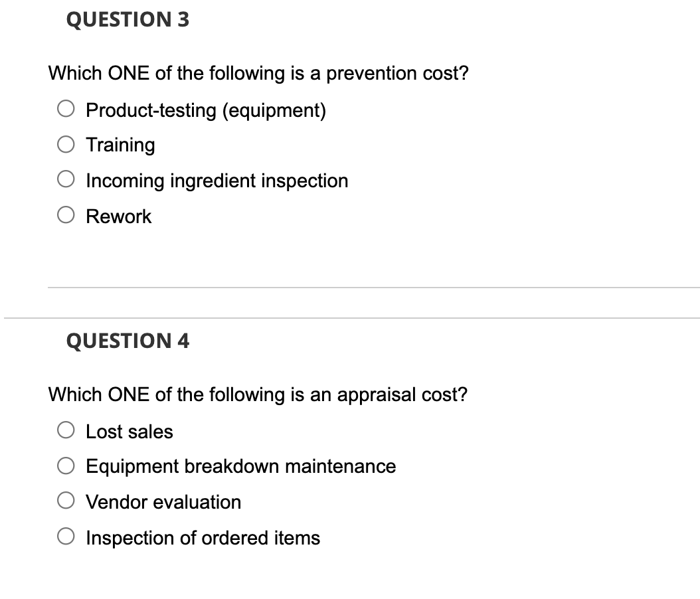Select Incoming ingredient inspection option
This screenshot has height=599, width=700.
[66, 178]
